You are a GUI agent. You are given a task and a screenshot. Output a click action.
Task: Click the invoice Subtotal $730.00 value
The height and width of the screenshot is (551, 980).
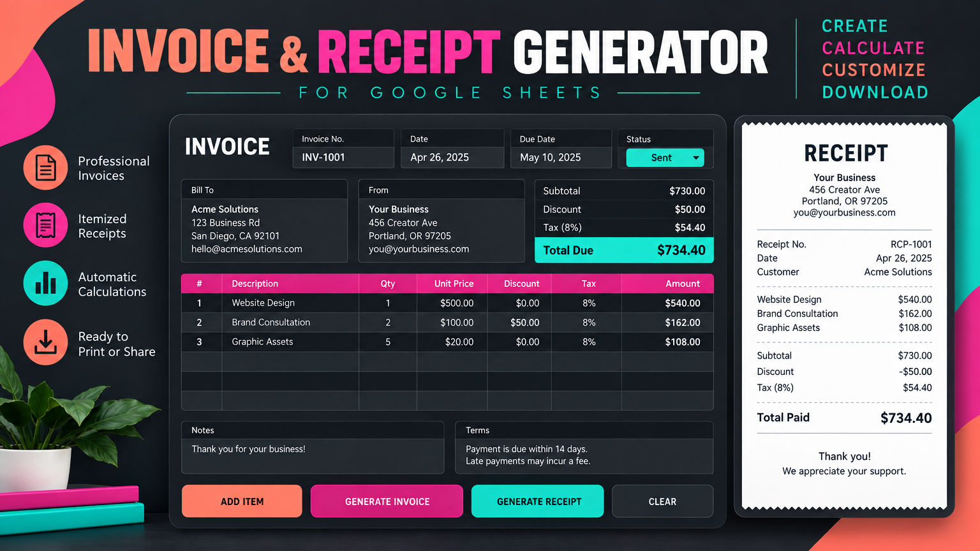(x=687, y=191)
